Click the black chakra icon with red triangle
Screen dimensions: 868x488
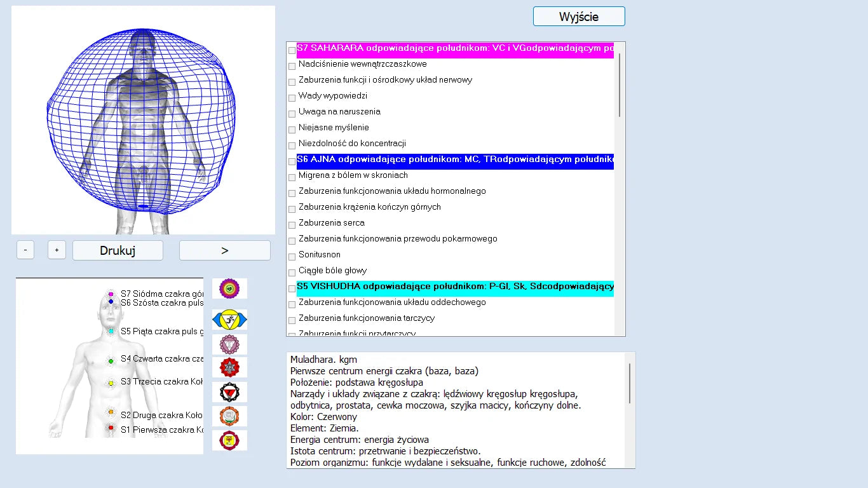(229, 392)
